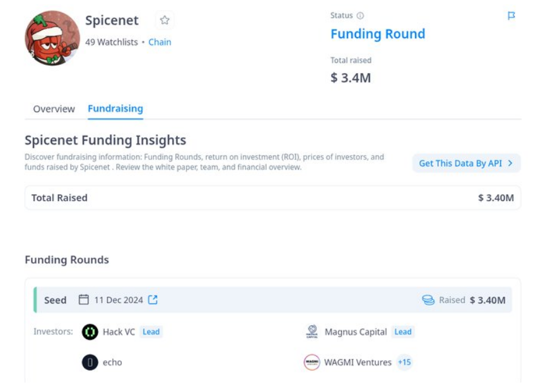Screen dimensions: 543x392
Task: Click the WAGMI Ventures investor logo
Action: [312, 362]
